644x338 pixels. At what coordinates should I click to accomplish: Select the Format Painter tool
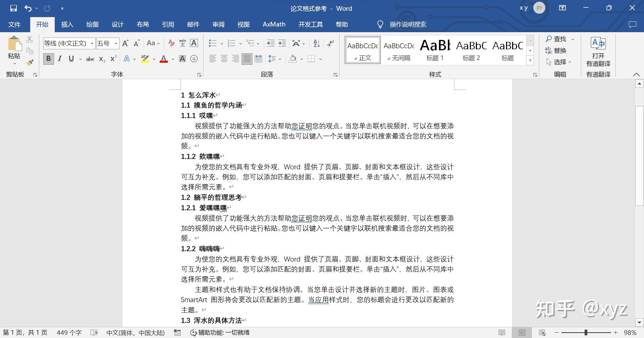(30, 62)
